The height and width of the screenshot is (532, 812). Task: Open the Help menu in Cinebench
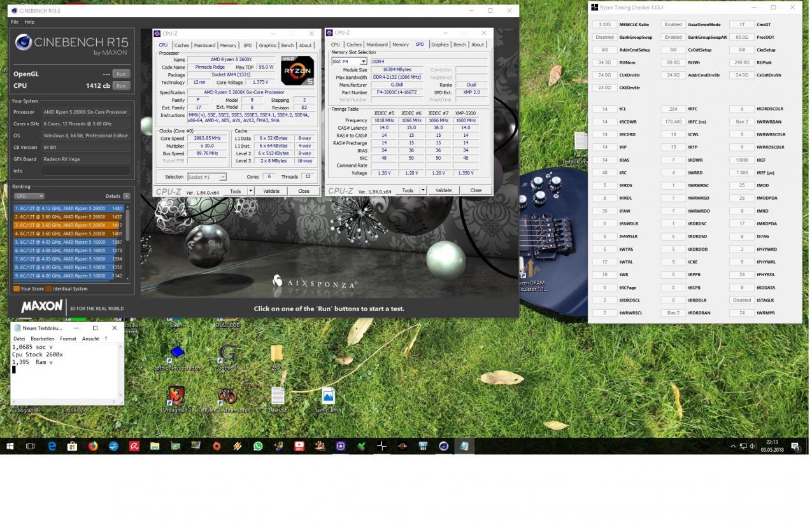coord(29,22)
